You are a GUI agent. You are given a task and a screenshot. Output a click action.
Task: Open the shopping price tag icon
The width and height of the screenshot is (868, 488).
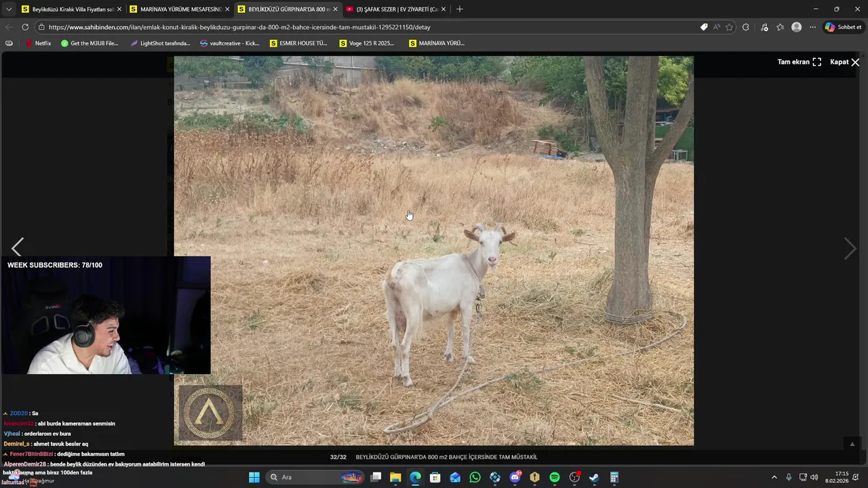(704, 27)
